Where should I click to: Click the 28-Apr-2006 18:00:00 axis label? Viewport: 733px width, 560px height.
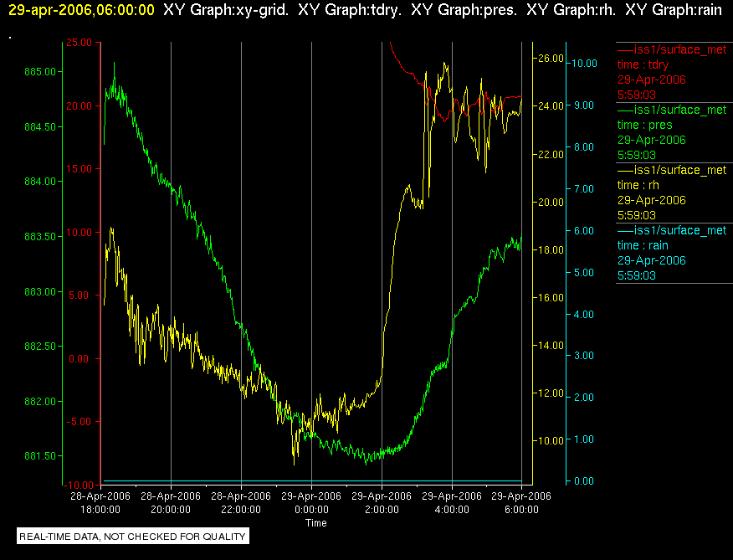click(100, 503)
